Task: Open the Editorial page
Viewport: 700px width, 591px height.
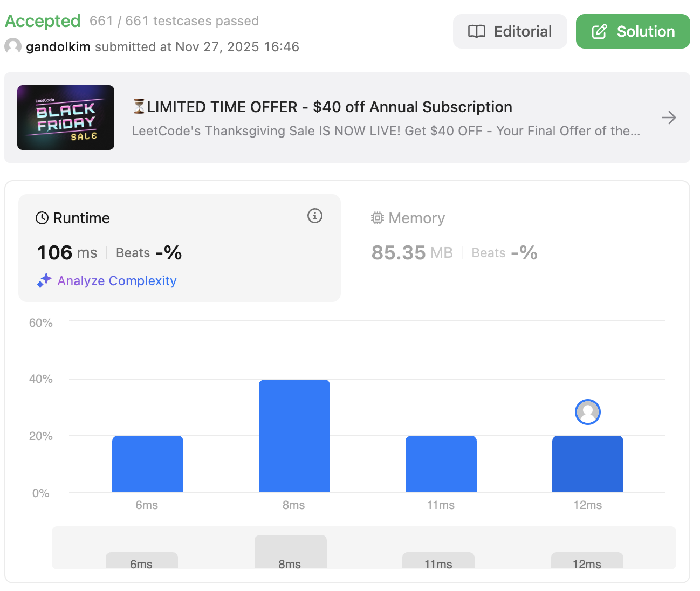Action: (510, 31)
